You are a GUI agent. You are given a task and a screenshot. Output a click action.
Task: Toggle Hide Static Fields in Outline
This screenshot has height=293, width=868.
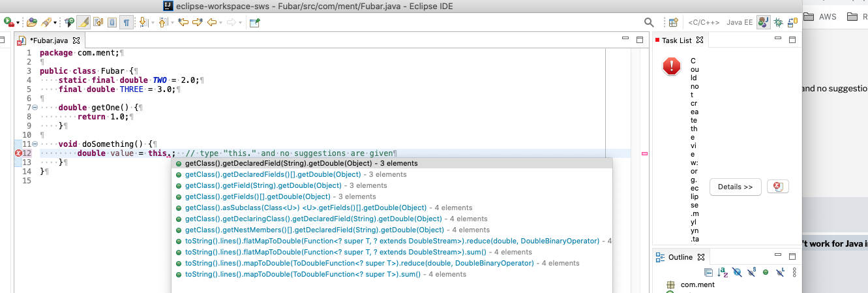(x=751, y=271)
